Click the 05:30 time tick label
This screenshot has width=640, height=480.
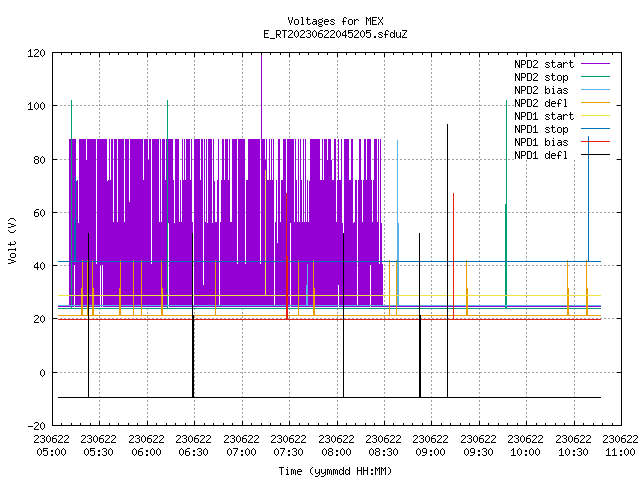point(98,452)
